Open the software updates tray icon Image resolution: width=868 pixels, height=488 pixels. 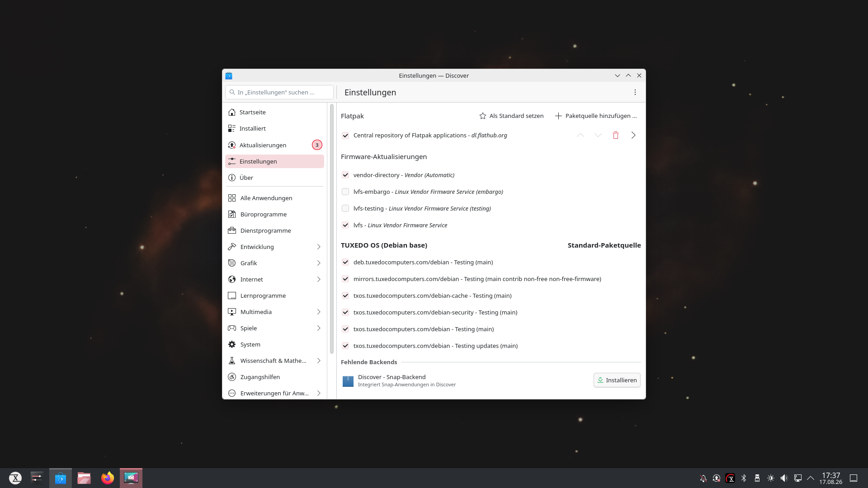tap(717, 478)
